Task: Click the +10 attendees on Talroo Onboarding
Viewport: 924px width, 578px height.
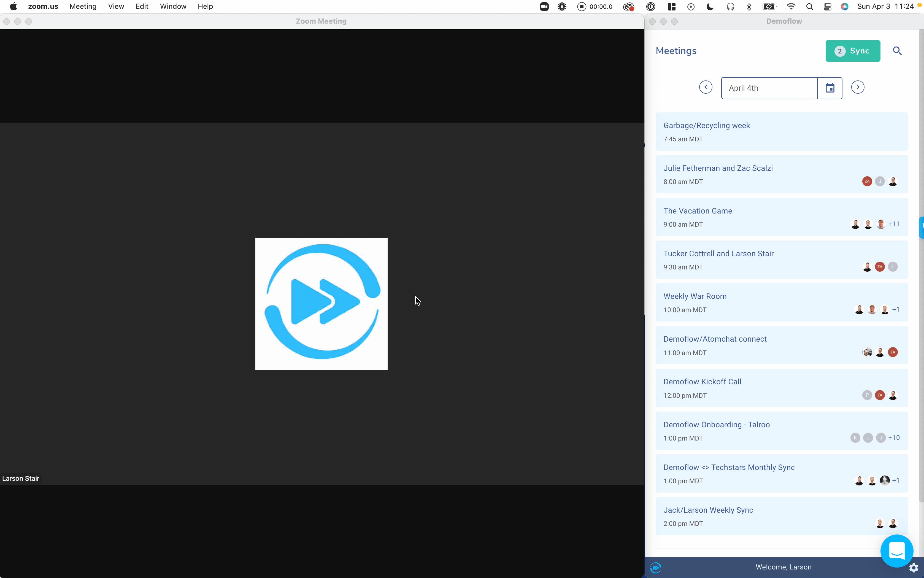Action: tap(893, 438)
